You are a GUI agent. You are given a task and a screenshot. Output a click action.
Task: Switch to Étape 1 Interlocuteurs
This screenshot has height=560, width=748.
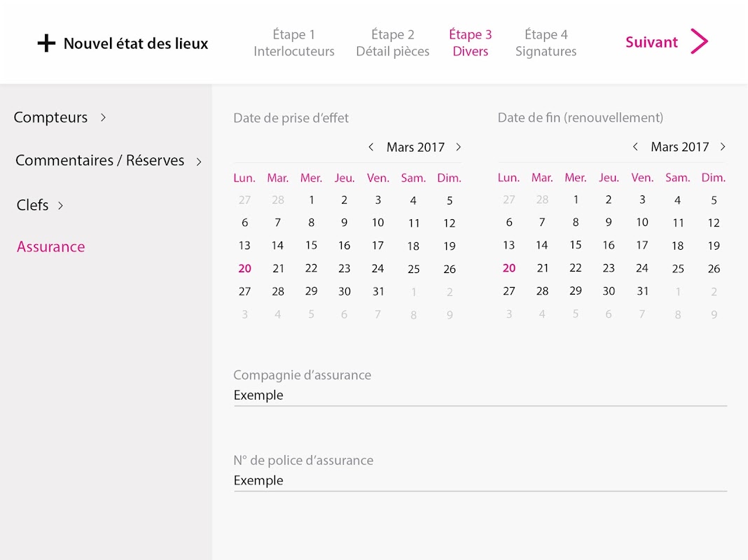pyautogui.click(x=293, y=43)
